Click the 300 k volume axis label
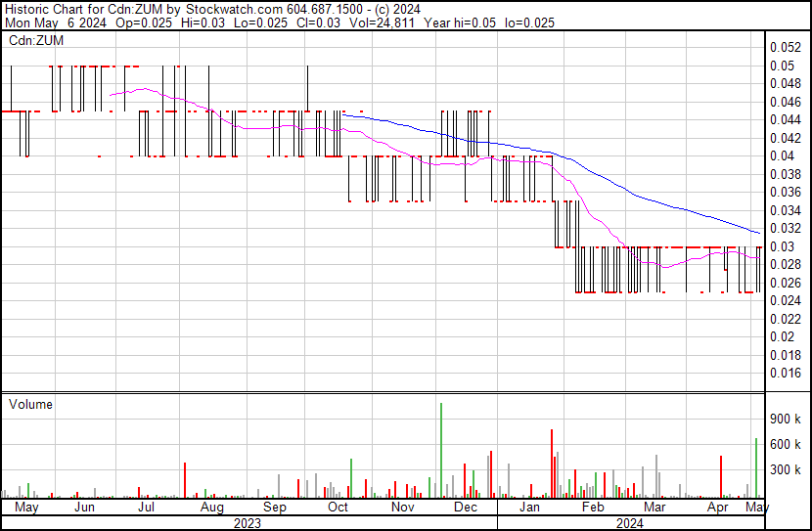 (786, 469)
